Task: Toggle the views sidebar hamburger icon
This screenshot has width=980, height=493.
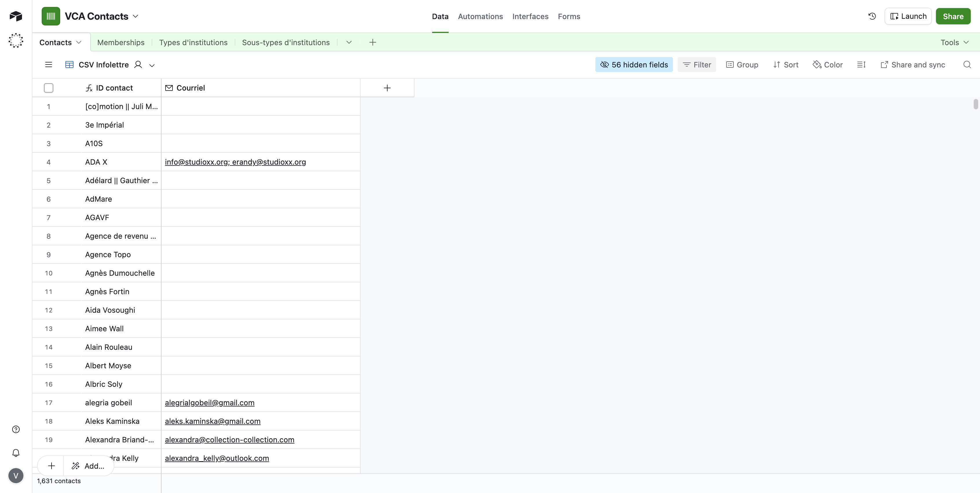Action: pos(48,65)
